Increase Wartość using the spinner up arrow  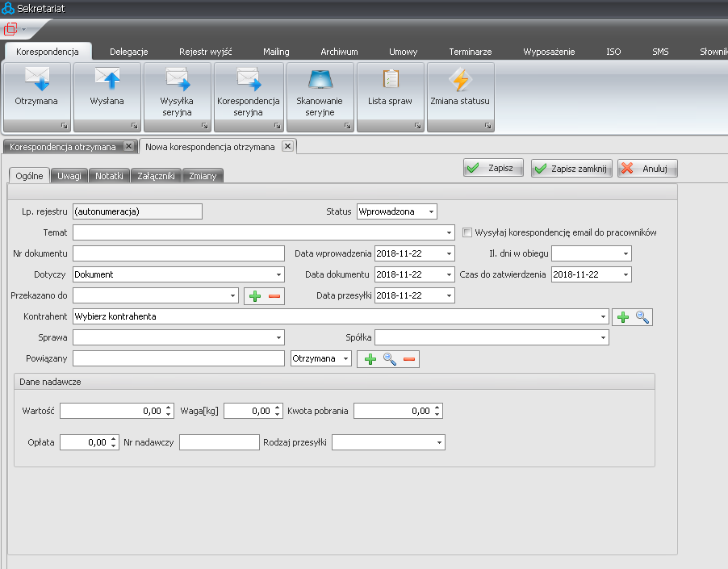tap(169, 408)
